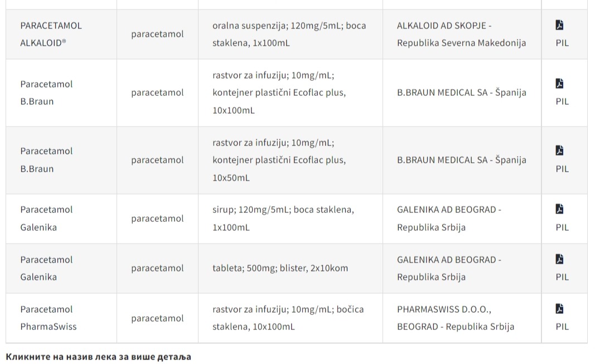This screenshot has height=364, width=595.
Task: Click PIL text link in PharmaSwiss row
Action: point(562,327)
